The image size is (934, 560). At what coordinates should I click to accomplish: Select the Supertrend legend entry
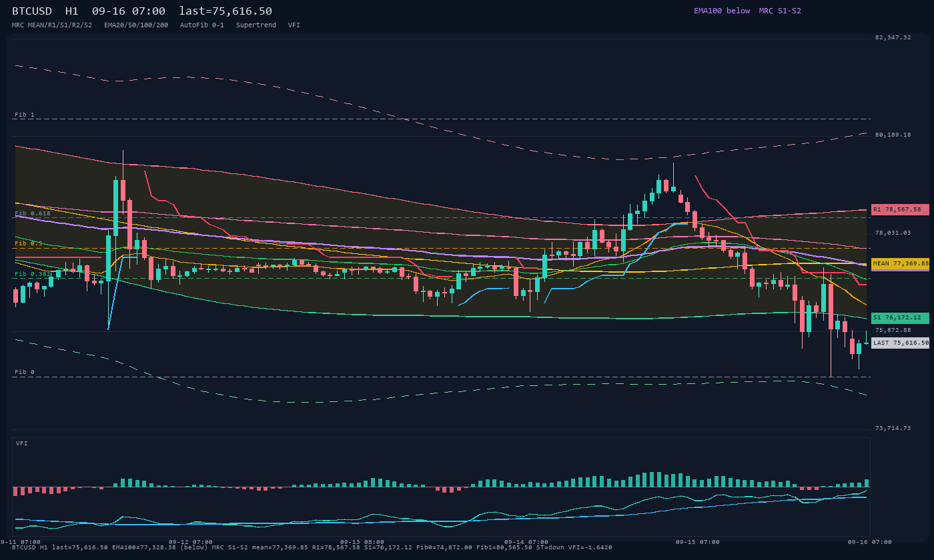[x=256, y=25]
